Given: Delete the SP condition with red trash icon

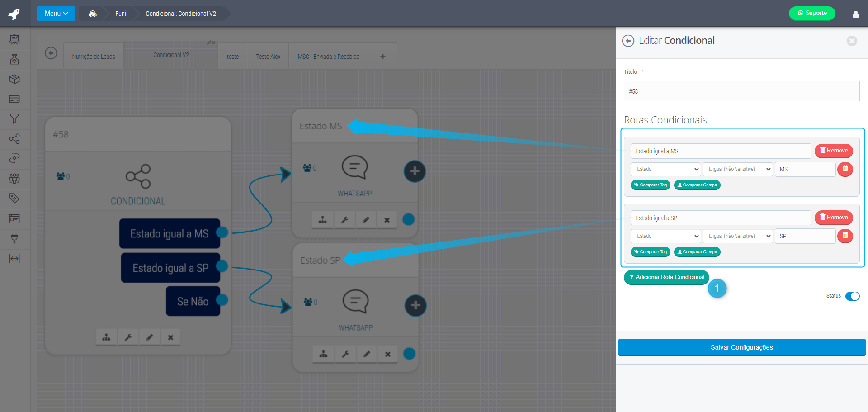Looking at the screenshot, I should (844, 236).
